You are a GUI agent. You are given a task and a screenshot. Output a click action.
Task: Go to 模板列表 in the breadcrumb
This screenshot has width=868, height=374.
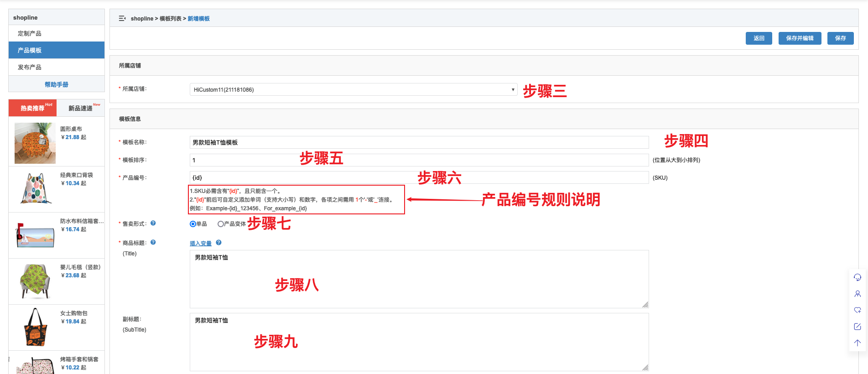click(x=171, y=19)
